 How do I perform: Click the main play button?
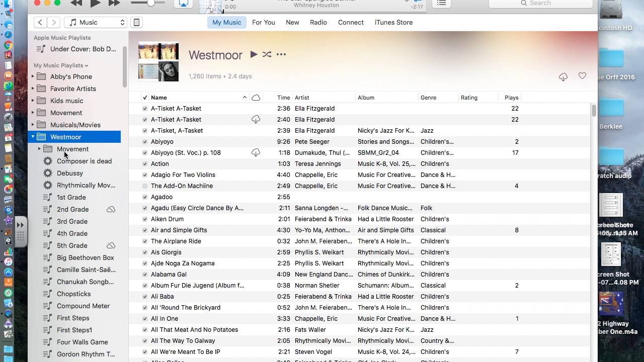tap(96, 3)
